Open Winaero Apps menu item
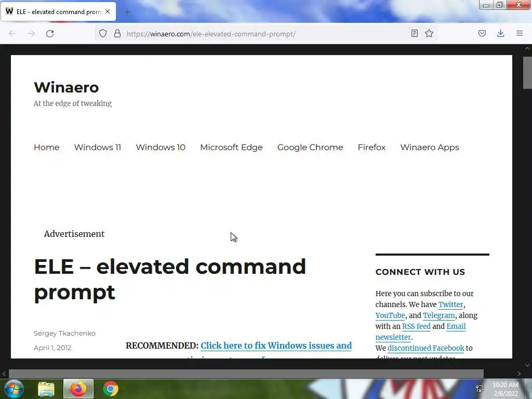 430,147
